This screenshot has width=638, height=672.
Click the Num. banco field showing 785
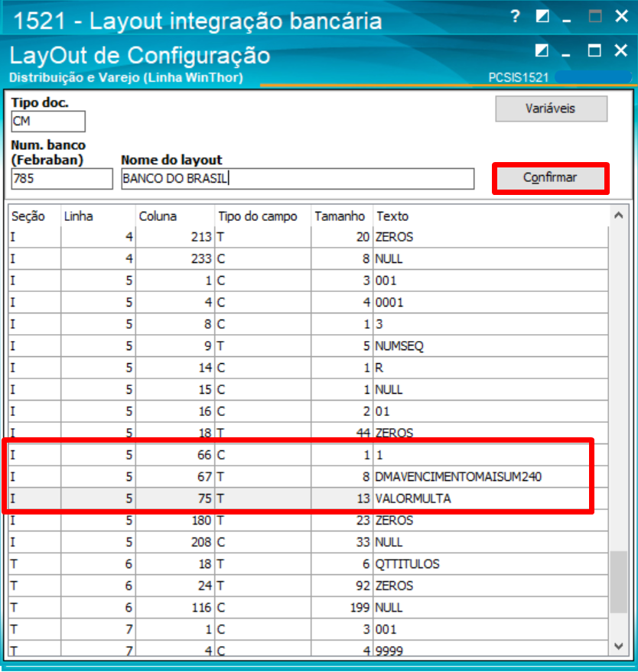coord(61,178)
